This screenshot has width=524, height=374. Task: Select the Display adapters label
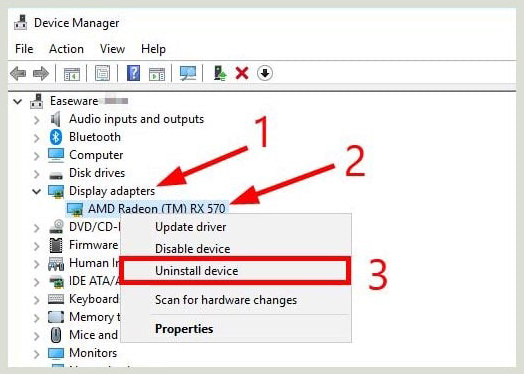click(x=112, y=191)
